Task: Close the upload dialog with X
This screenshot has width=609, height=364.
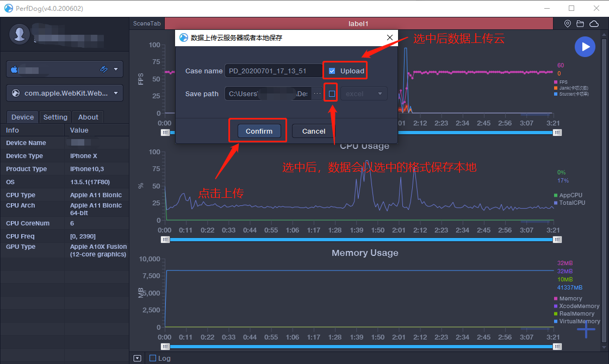Action: (x=389, y=37)
